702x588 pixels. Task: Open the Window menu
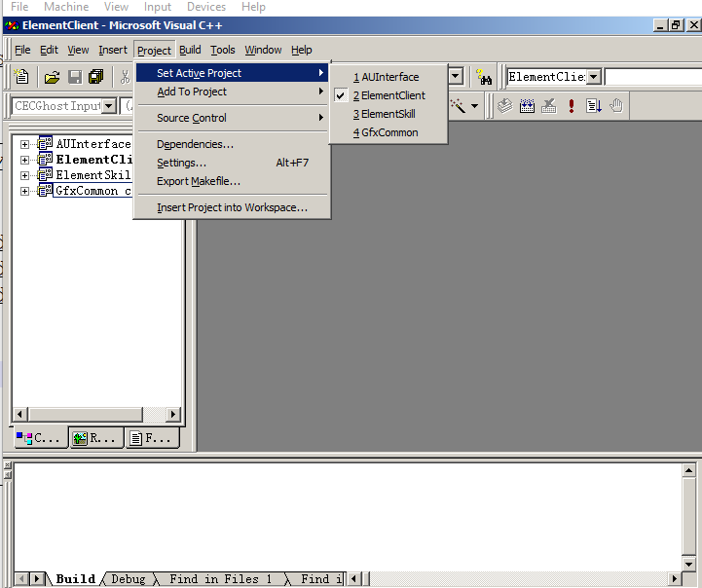(263, 50)
